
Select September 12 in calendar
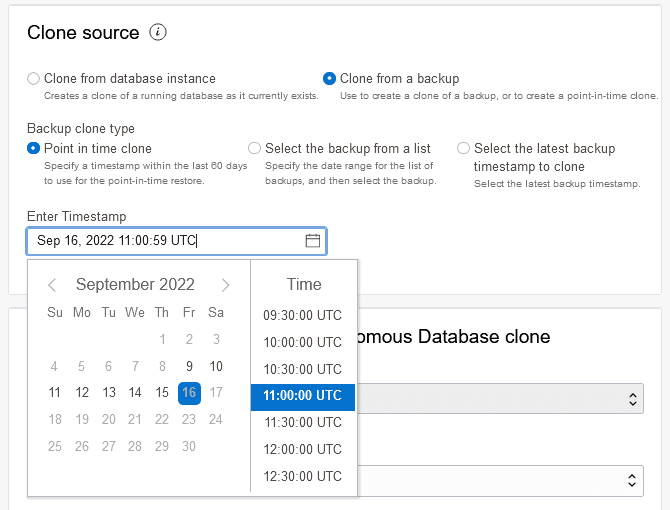pyautogui.click(x=82, y=393)
